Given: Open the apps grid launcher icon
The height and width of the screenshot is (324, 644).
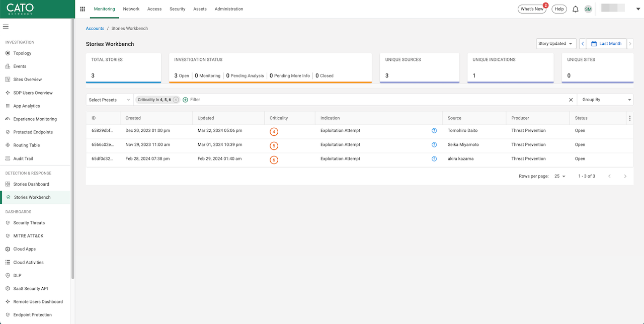Looking at the screenshot, I should pyautogui.click(x=83, y=9).
